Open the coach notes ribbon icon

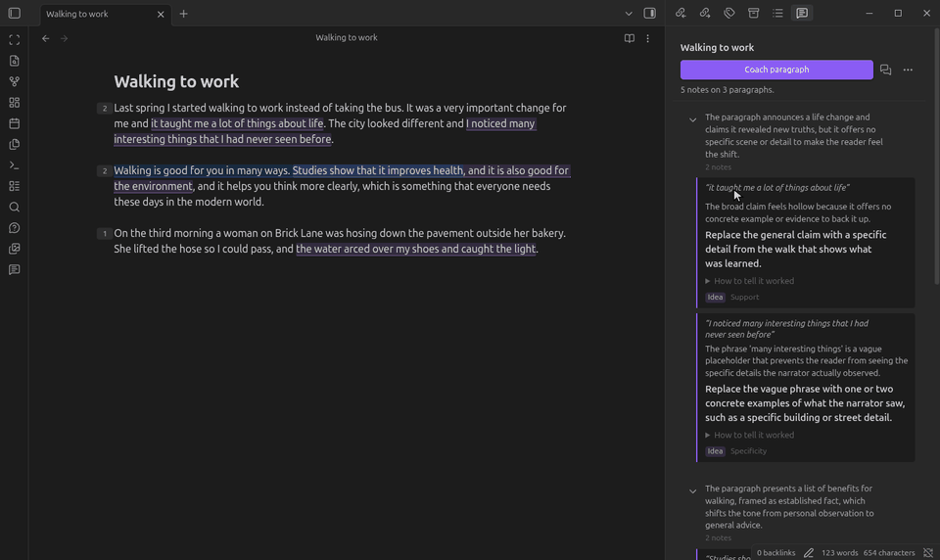pyautogui.click(x=15, y=270)
